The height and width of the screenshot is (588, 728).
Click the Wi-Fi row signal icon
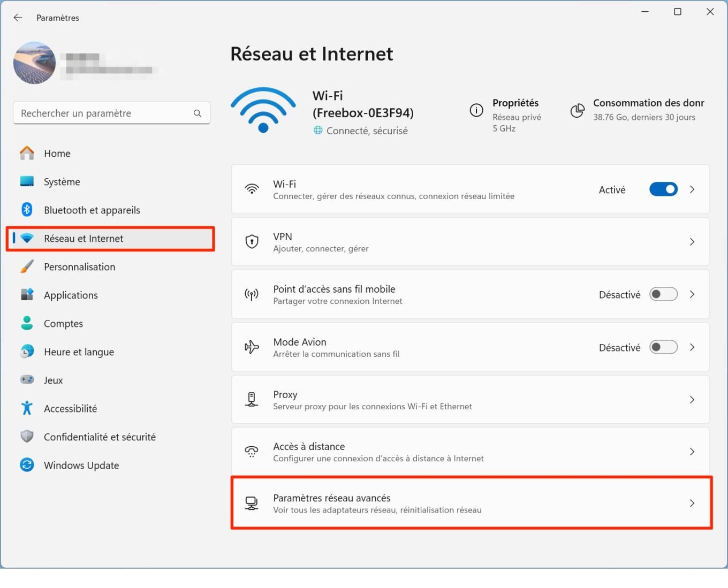pyautogui.click(x=252, y=189)
